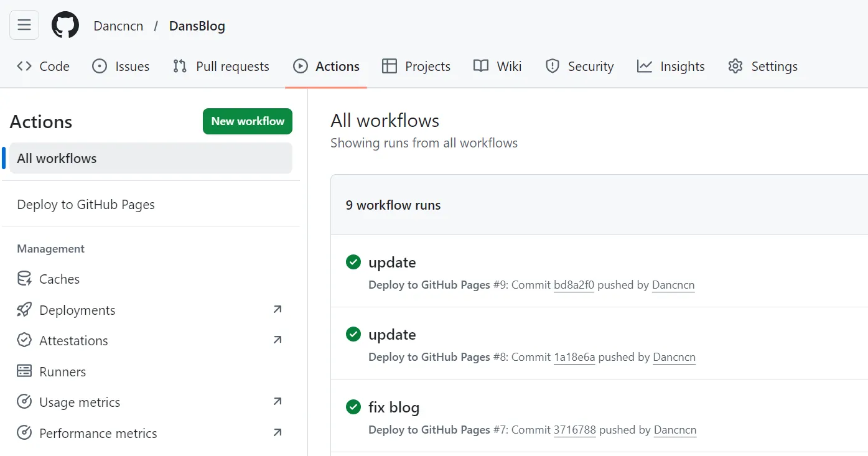Click the Usage metrics gauge icon

coord(24,402)
